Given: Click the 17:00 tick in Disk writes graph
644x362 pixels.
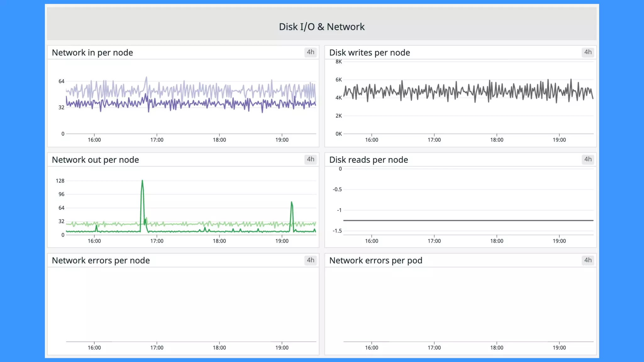Looking at the screenshot, I should tap(434, 140).
